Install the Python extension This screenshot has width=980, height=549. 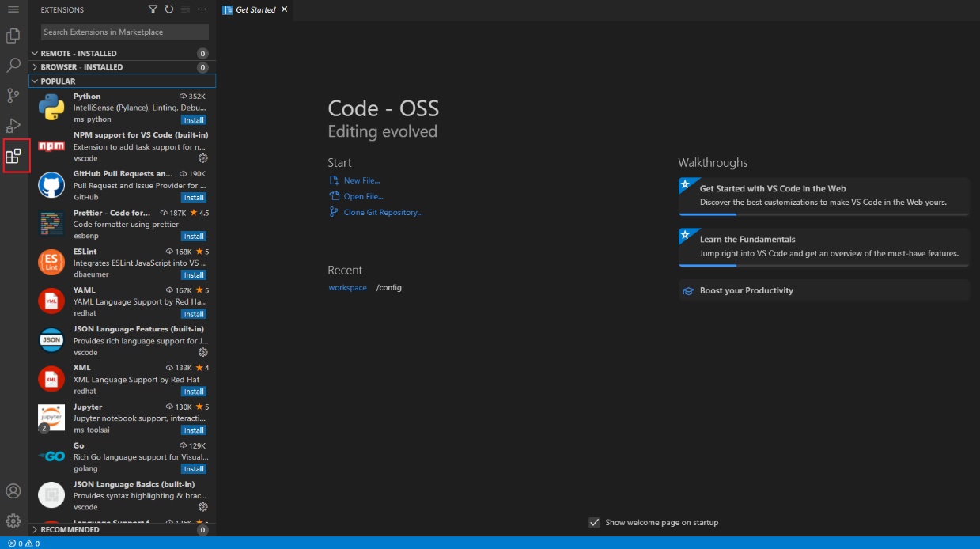point(194,120)
